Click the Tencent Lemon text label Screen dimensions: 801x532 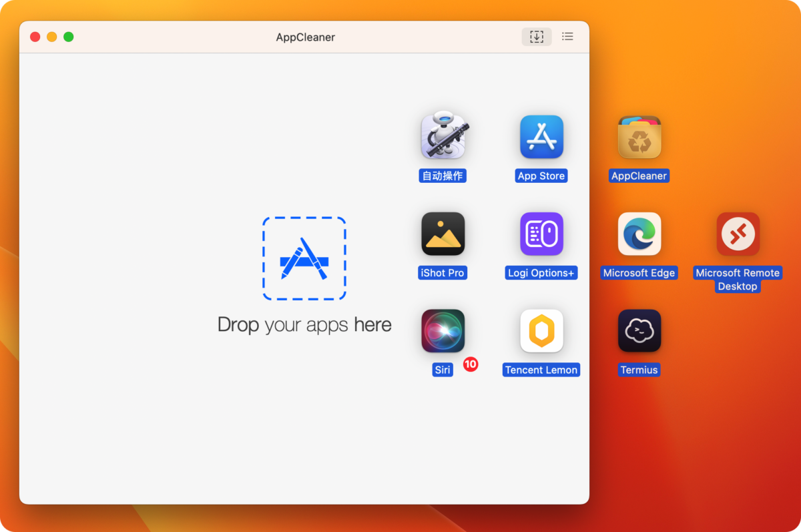541,370
